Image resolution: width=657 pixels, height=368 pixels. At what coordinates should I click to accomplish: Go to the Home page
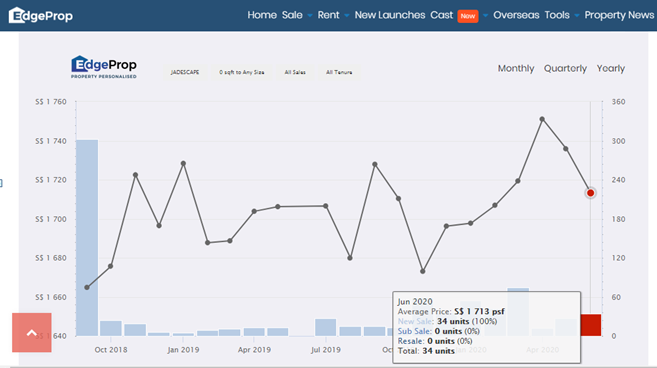click(262, 15)
